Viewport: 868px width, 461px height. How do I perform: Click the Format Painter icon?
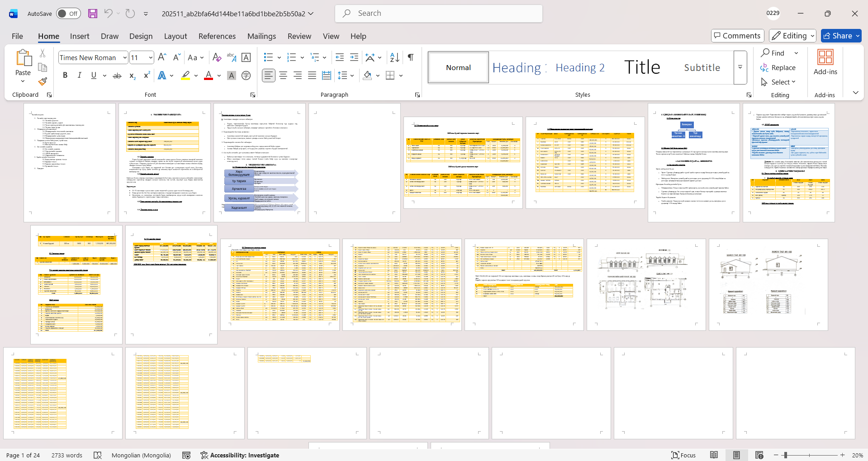coord(43,82)
